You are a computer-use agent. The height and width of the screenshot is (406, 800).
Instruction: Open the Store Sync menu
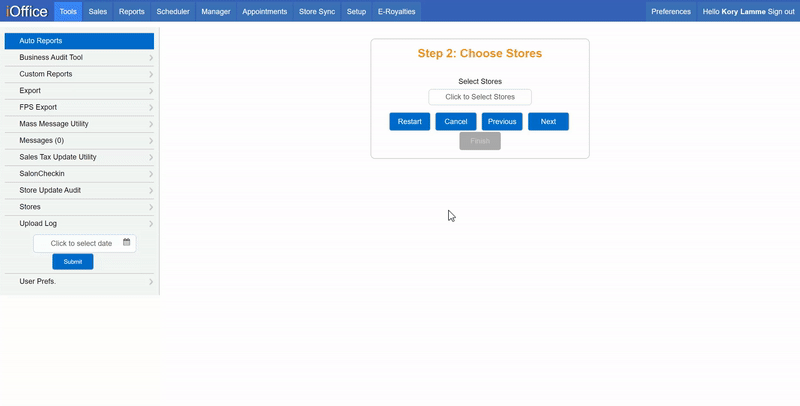click(x=317, y=11)
